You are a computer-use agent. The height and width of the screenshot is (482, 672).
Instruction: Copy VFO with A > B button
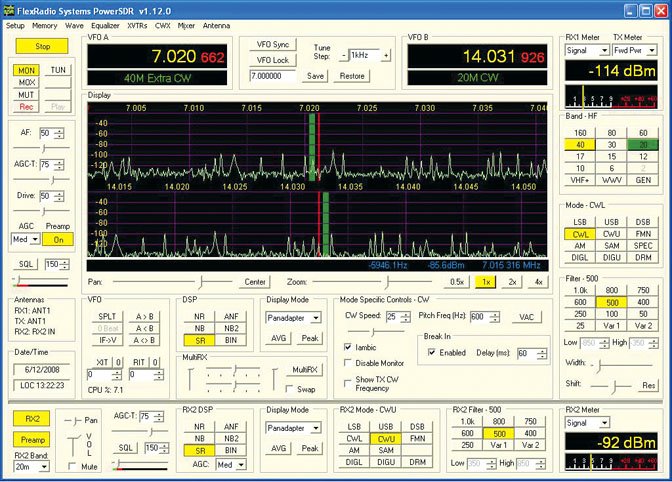[144, 317]
